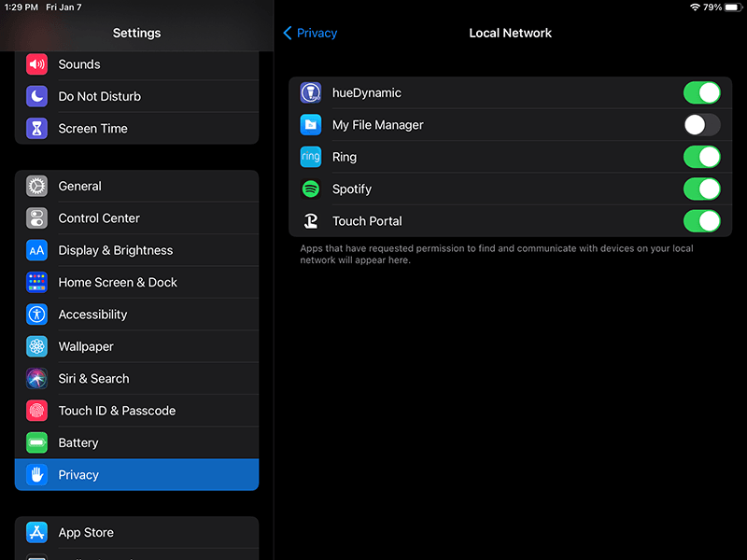747x560 pixels.
Task: Go back to Privacy
Action: (x=310, y=33)
